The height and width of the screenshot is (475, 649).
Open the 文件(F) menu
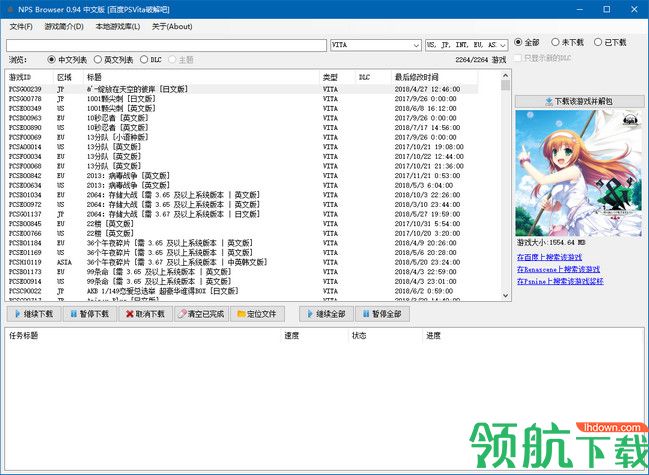click(x=21, y=26)
